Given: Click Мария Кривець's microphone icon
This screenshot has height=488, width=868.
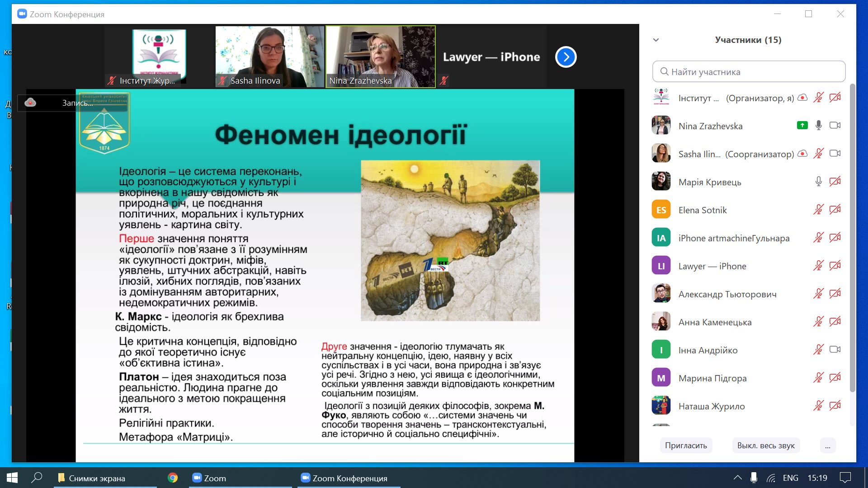Looking at the screenshot, I should coord(818,182).
